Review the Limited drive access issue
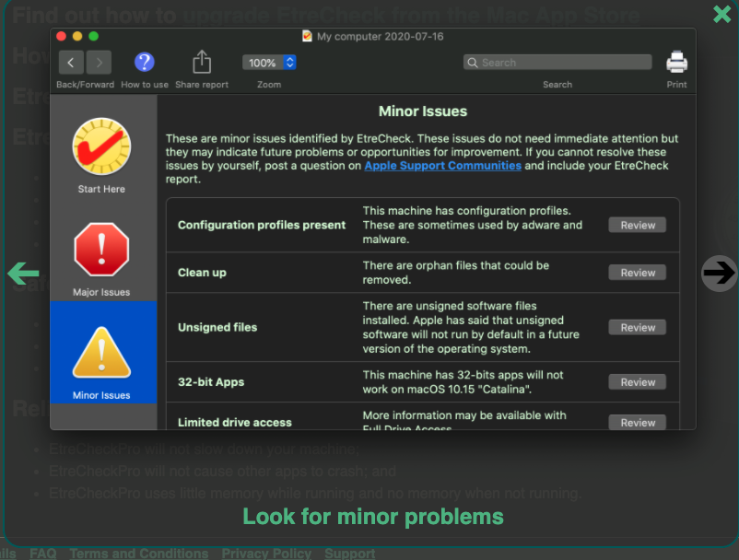This screenshot has width=739, height=560. pos(638,422)
